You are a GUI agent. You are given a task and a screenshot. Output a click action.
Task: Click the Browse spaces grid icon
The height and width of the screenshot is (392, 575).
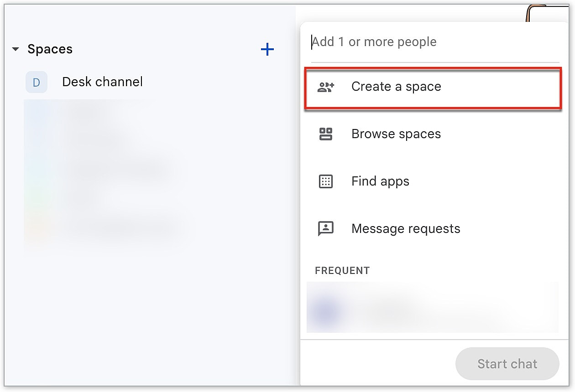tap(326, 134)
